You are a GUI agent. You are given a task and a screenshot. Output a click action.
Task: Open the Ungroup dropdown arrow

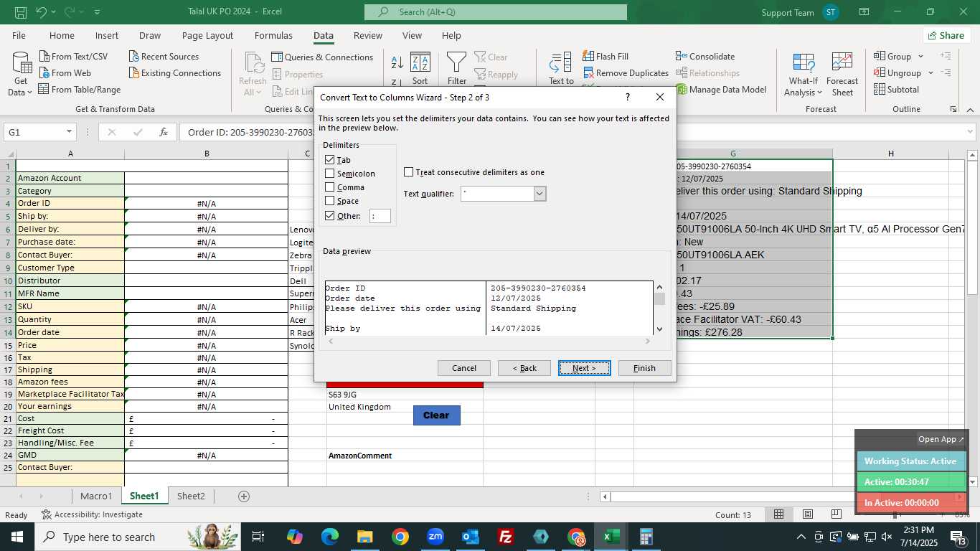point(930,73)
